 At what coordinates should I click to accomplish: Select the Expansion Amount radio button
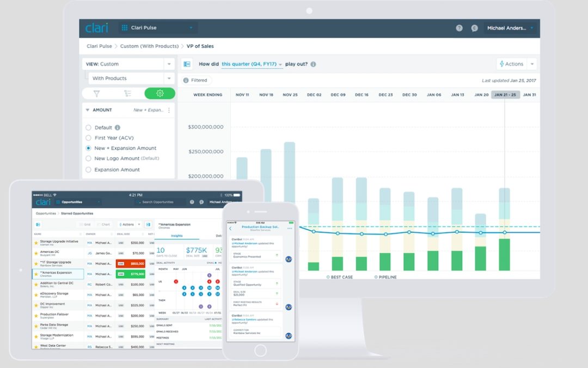pyautogui.click(x=89, y=170)
